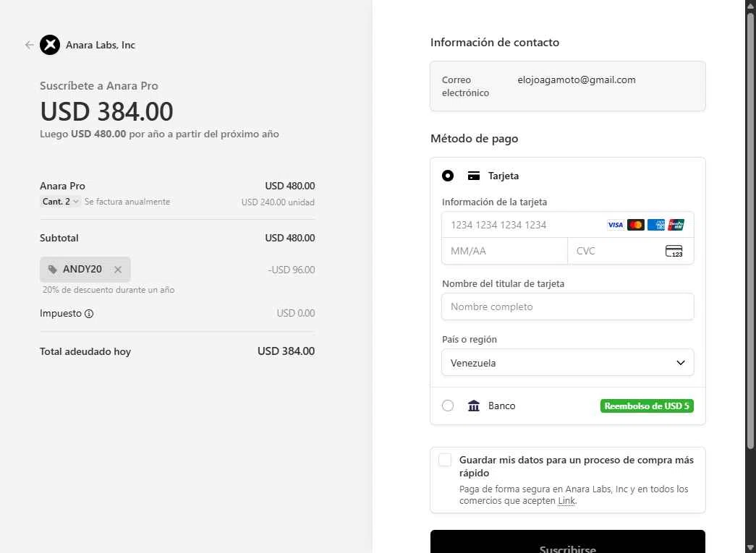Click the Impuesto USD 0.00 value
The image size is (756, 553).
pos(296,313)
